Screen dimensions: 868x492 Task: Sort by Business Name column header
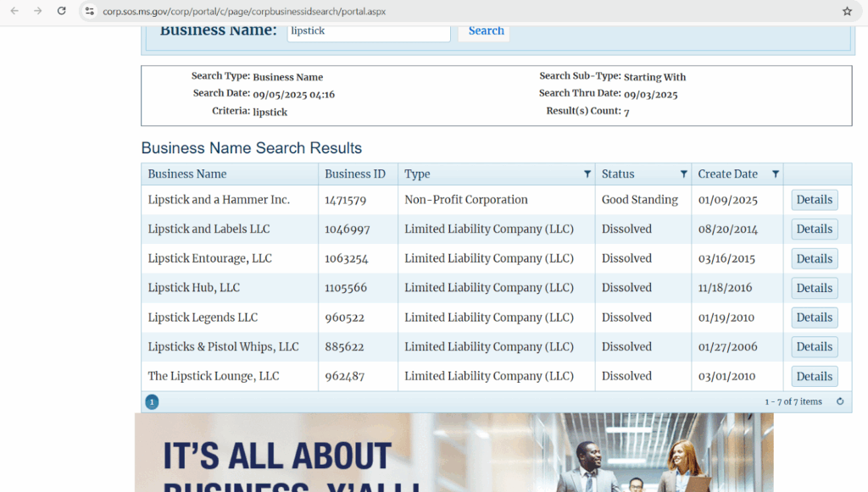click(187, 174)
